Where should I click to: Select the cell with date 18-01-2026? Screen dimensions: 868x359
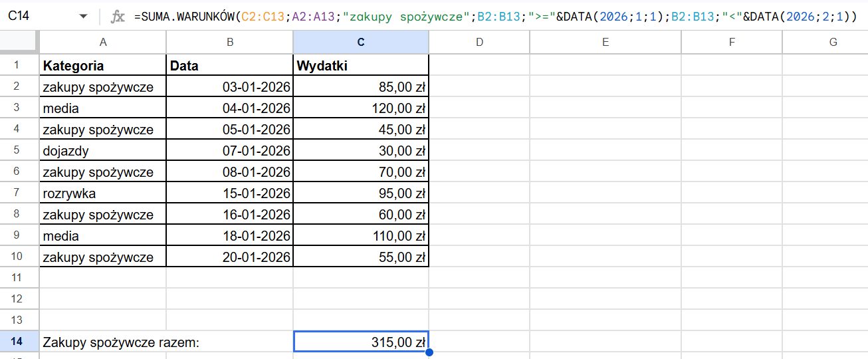230,236
